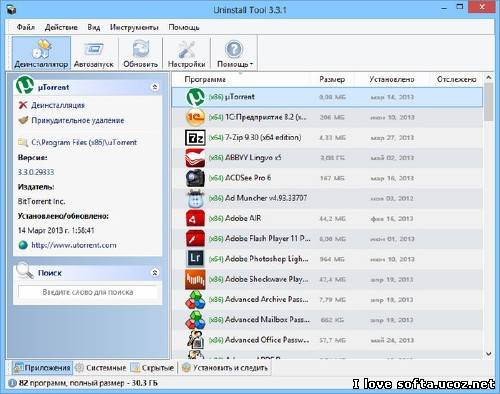Click the Uninstall Tool title bar app icon

[11, 10]
